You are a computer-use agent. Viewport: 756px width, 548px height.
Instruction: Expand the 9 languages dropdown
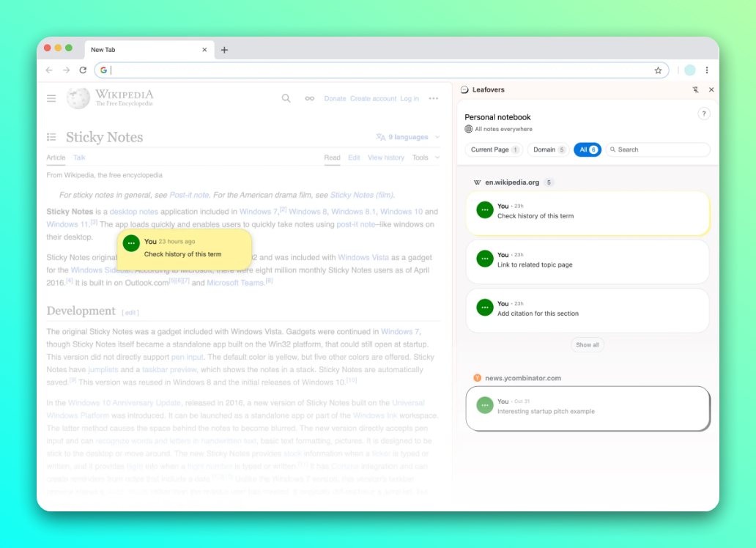407,137
